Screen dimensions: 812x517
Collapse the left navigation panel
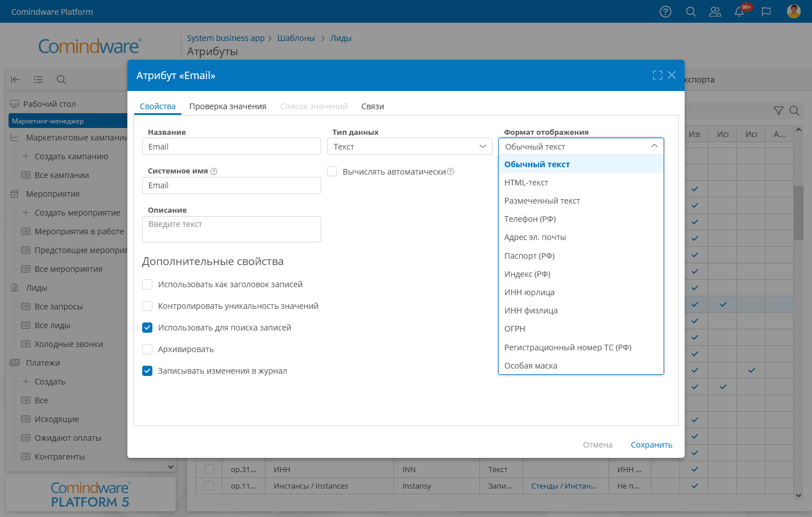[15, 80]
